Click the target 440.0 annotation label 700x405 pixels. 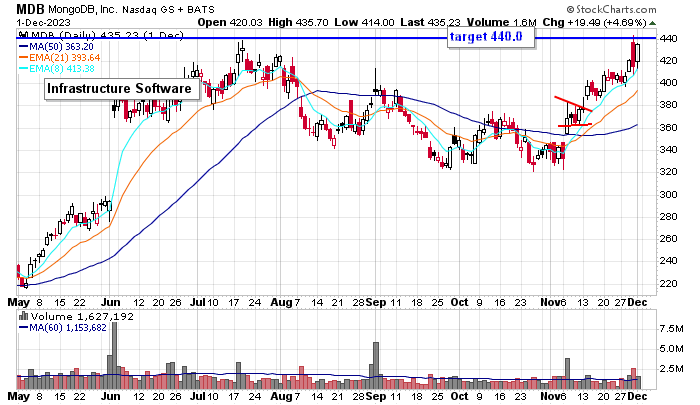tap(490, 37)
